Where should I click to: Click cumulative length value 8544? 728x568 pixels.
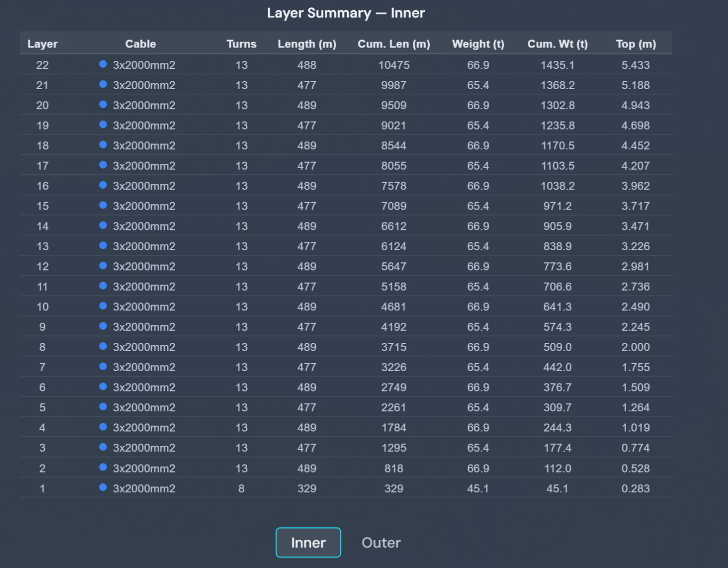pyautogui.click(x=394, y=146)
